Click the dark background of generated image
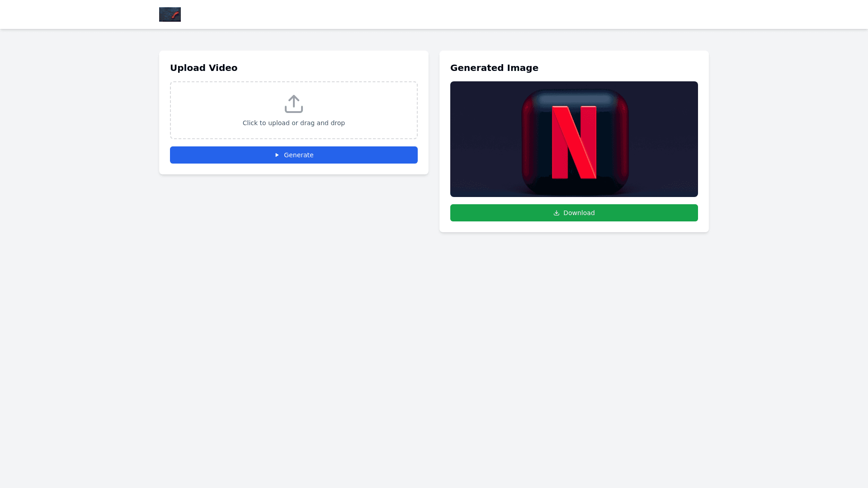868x488 pixels. 484,136
